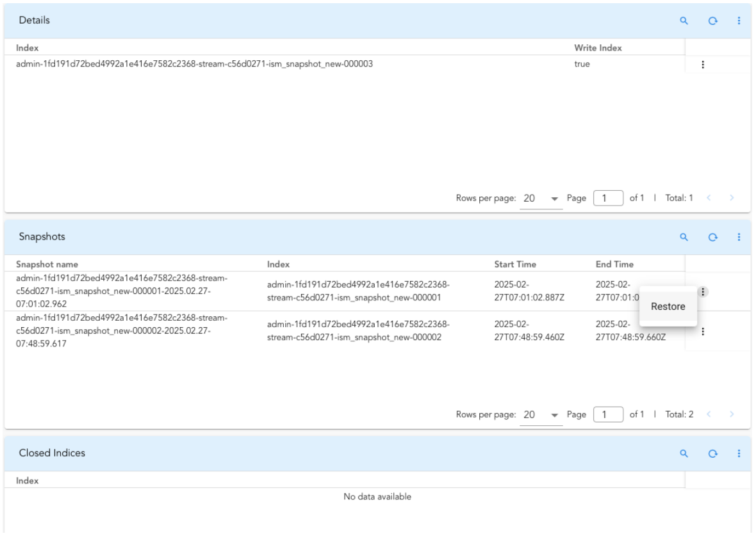The width and height of the screenshot is (756, 543).
Task: Open row actions for the snapshot_new-000003 index
Action: (x=703, y=64)
